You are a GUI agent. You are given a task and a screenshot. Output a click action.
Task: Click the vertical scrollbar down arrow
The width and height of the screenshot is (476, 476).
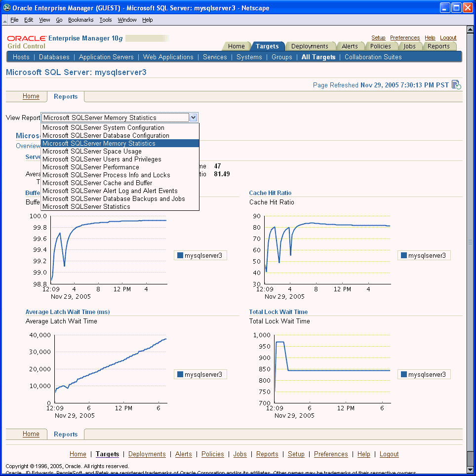point(471,470)
